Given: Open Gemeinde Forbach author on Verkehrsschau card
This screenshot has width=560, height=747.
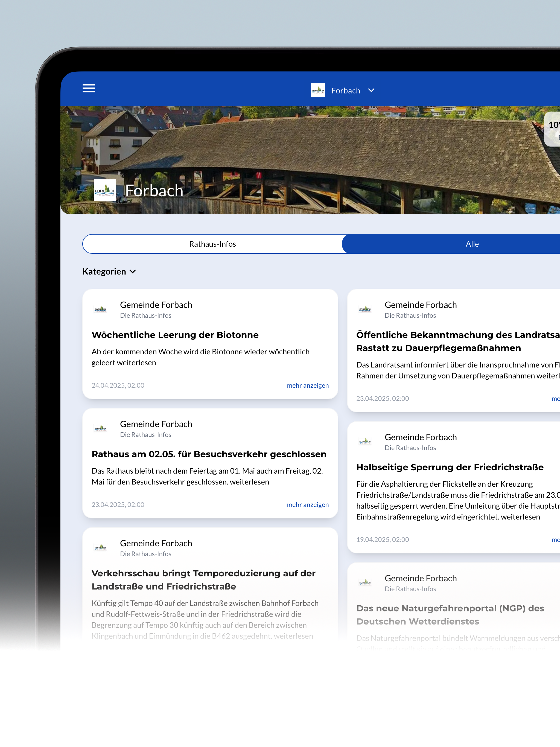Looking at the screenshot, I should tap(156, 543).
